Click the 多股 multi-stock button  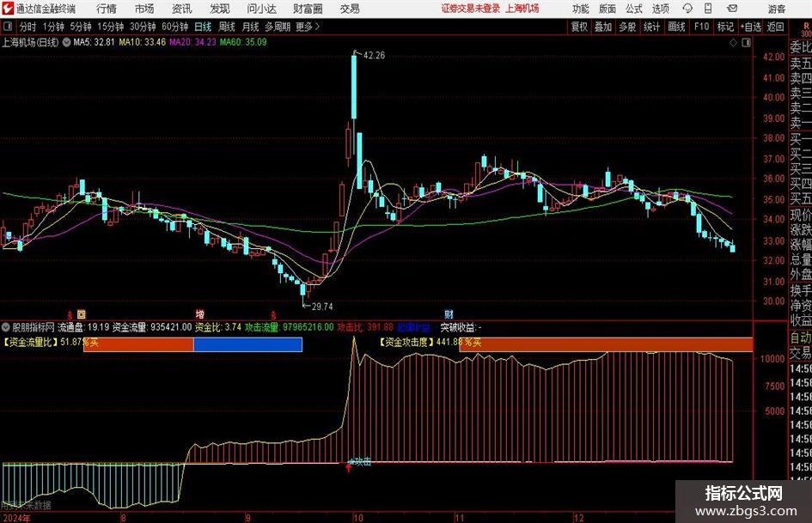point(627,27)
